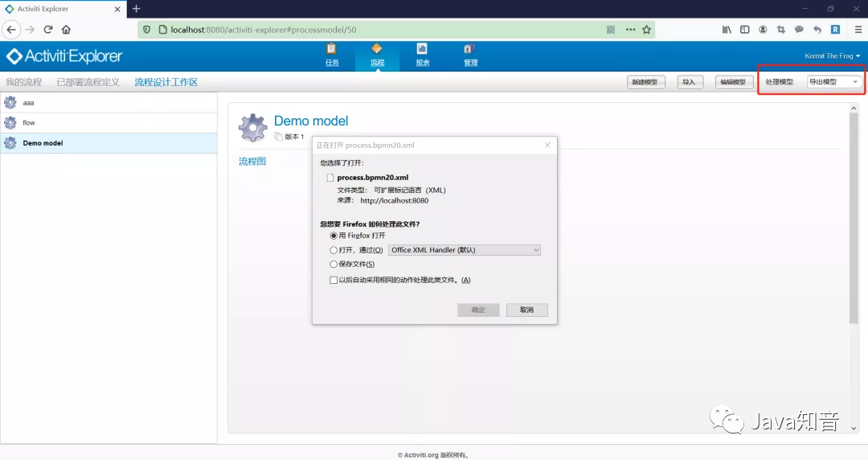Click the scrollbar down arrow
This screenshot has width=868, height=460.
tap(853, 428)
